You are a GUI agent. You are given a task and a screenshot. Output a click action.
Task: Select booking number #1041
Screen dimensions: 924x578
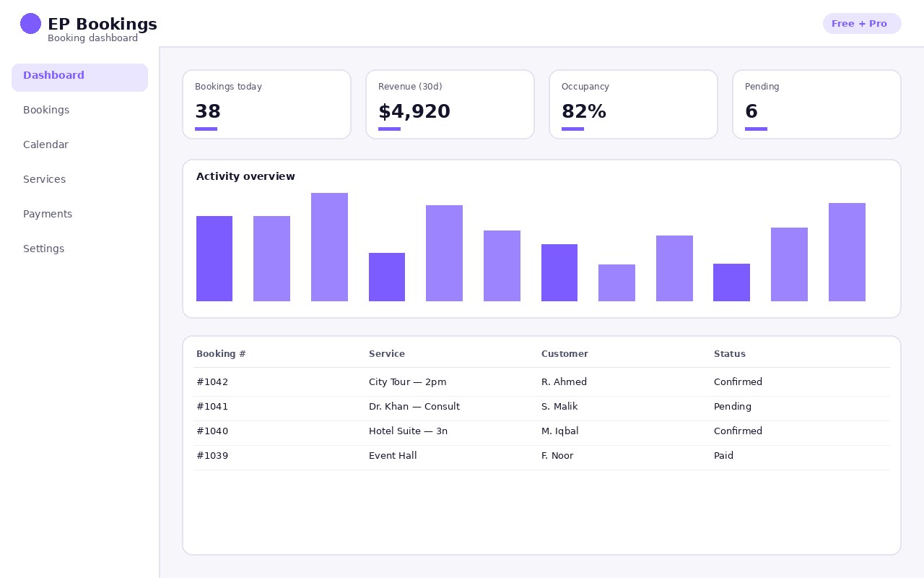(x=212, y=407)
